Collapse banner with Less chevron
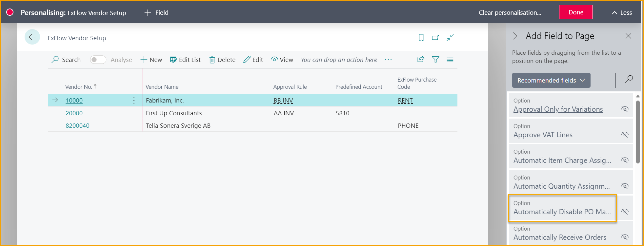644x246 pixels. coord(622,12)
